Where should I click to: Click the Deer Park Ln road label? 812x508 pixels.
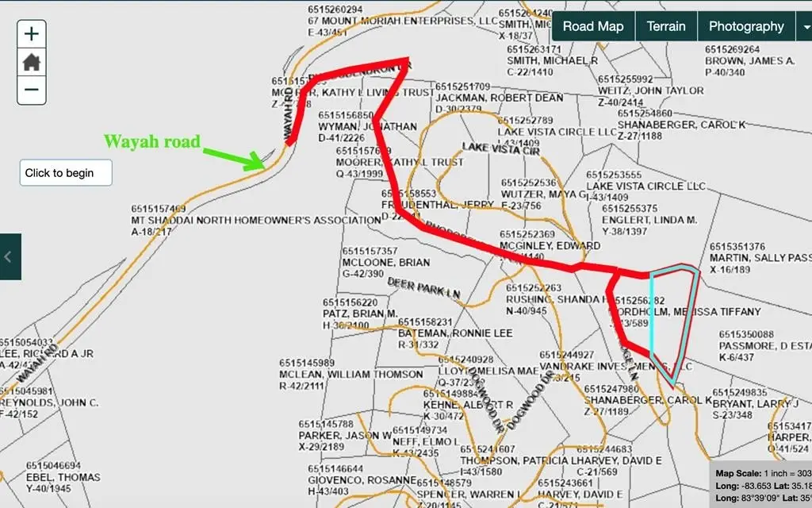423,287
